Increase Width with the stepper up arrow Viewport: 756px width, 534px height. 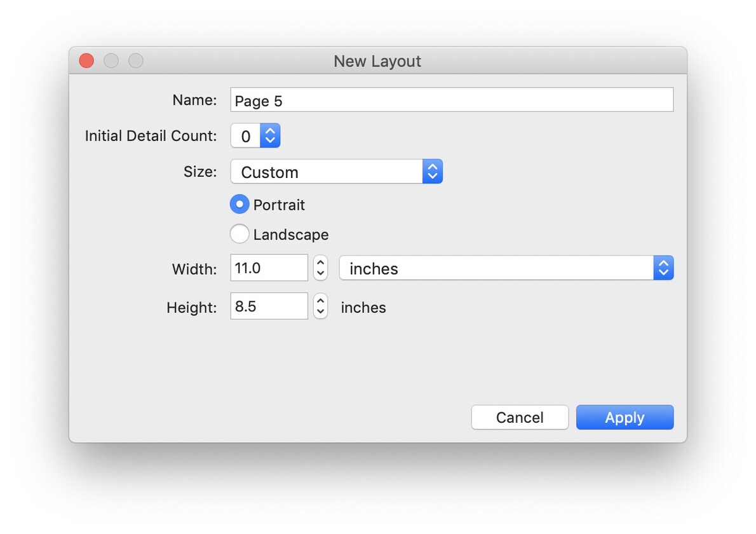coord(321,263)
